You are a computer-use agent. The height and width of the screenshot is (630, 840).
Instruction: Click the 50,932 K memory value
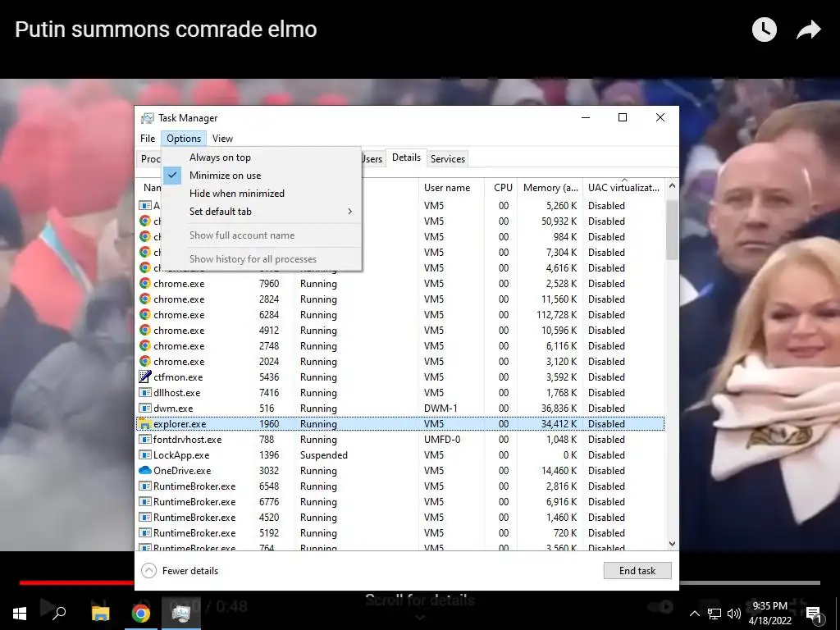pyautogui.click(x=559, y=221)
